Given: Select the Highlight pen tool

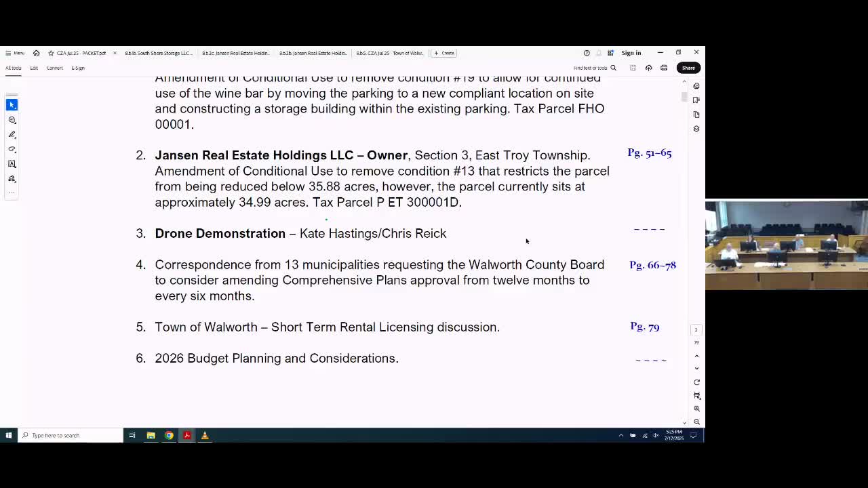Looking at the screenshot, I should (x=12, y=134).
